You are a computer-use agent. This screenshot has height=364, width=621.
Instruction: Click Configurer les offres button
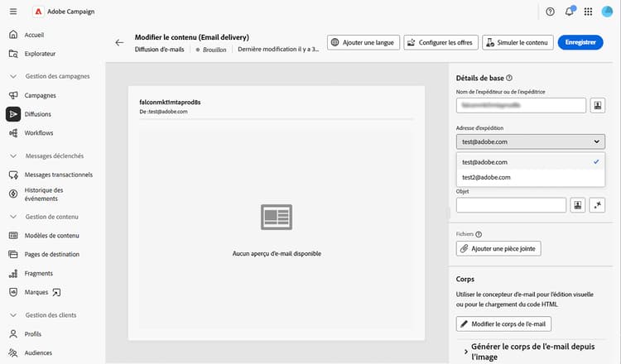coord(440,42)
